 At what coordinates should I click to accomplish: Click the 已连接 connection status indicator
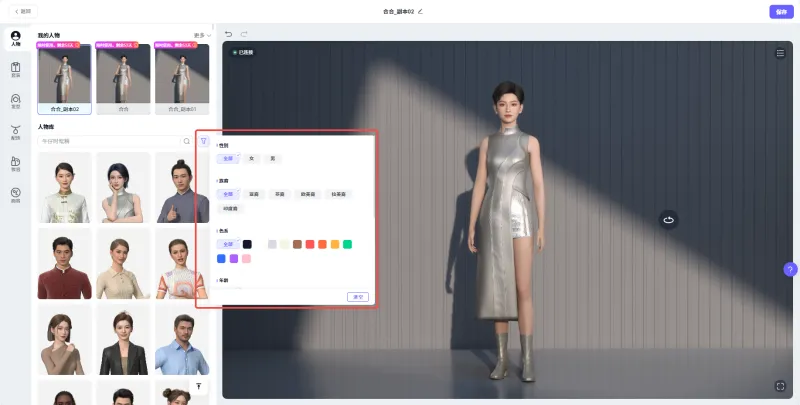[243, 53]
